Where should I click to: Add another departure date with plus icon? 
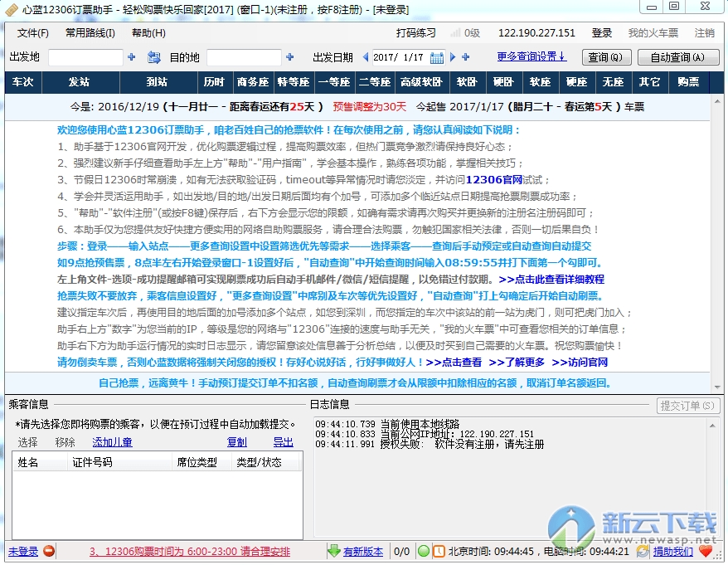pyautogui.click(x=466, y=56)
